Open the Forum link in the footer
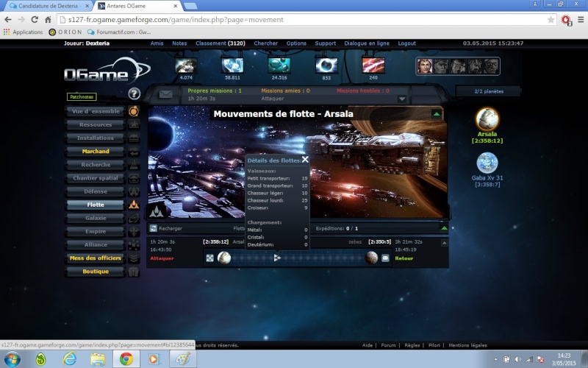The image size is (588, 368). (388, 345)
